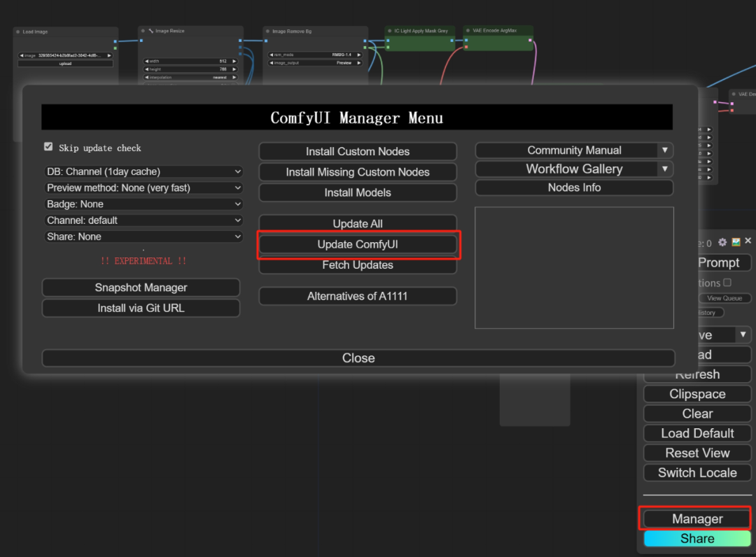The image size is (756, 557).
Task: Open Install Models
Action: click(x=358, y=192)
